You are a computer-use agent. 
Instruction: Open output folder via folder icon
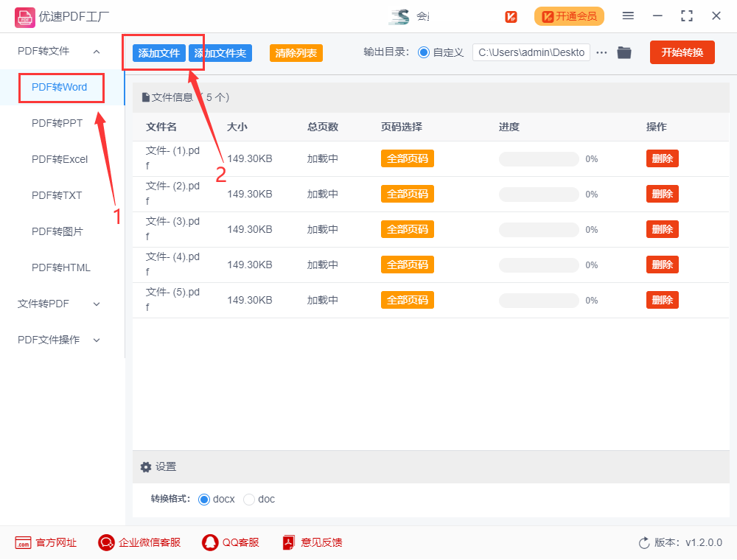624,52
